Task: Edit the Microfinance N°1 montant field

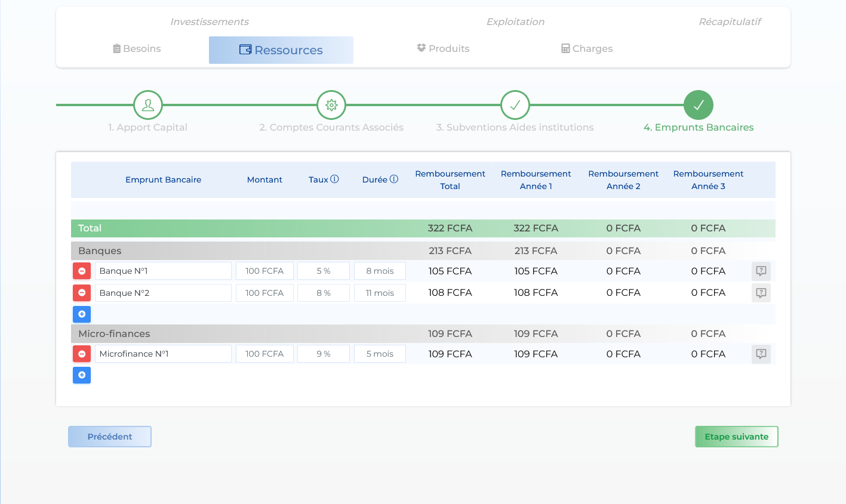Action: point(264,354)
